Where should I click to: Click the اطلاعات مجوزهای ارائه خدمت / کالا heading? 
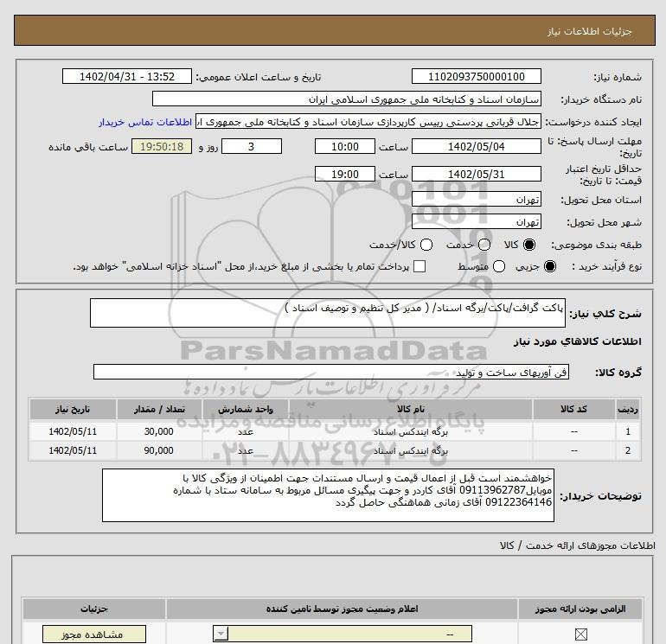(577, 545)
